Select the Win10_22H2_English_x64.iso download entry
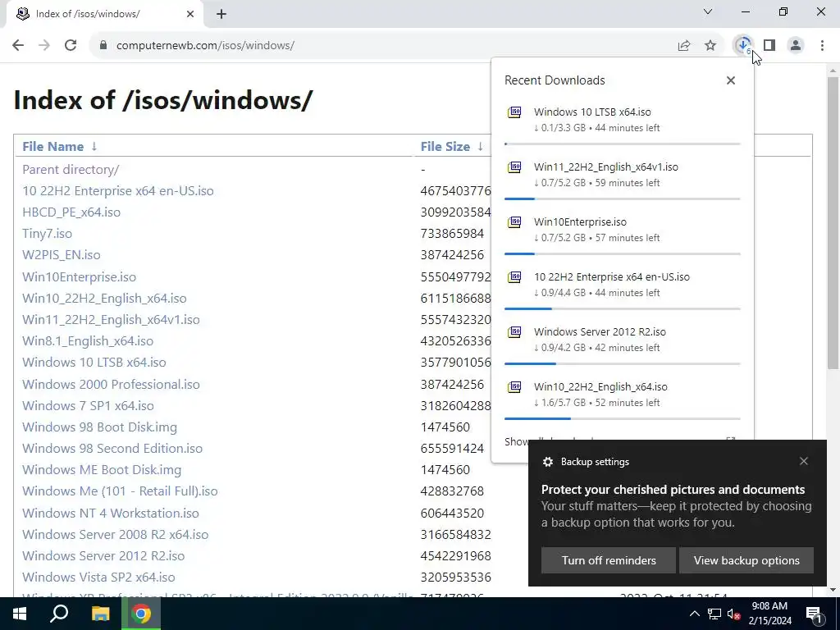840x630 pixels. pyautogui.click(x=622, y=399)
